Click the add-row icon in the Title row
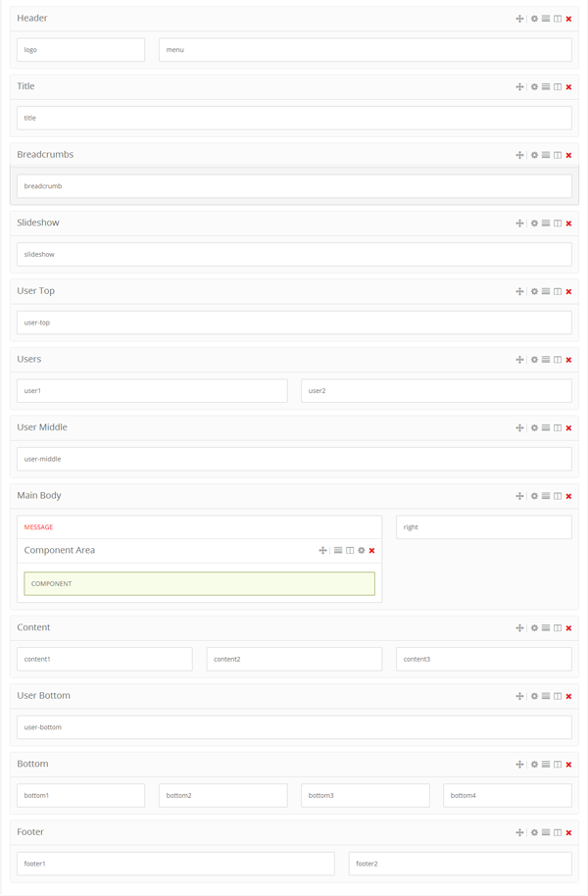The height and width of the screenshot is (896, 588). (546, 87)
